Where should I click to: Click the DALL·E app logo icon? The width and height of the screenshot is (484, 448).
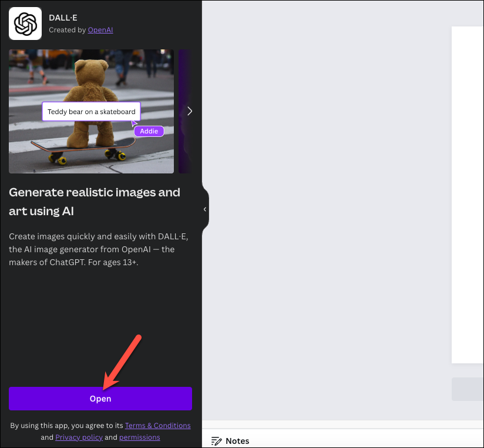click(25, 24)
